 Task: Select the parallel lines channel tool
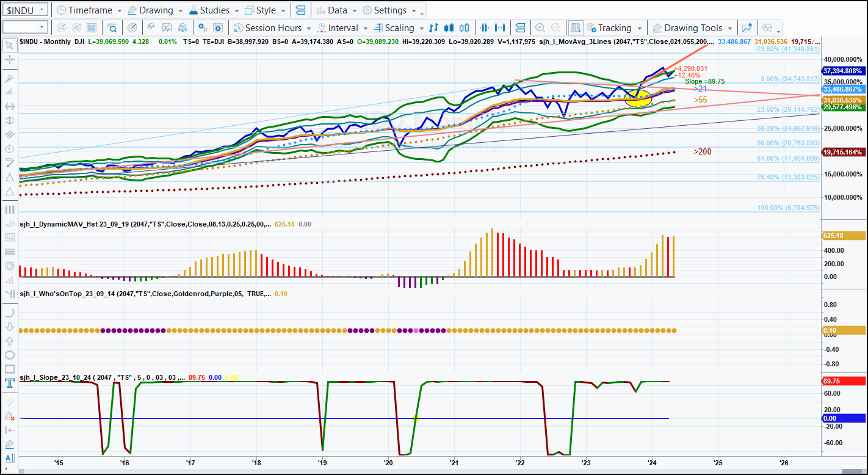point(9,134)
